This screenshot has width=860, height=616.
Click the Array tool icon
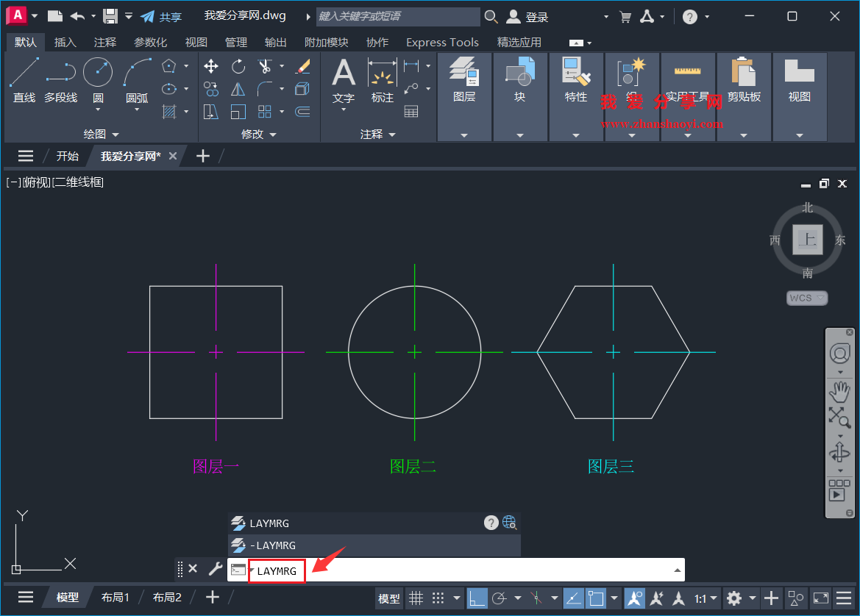[265, 112]
